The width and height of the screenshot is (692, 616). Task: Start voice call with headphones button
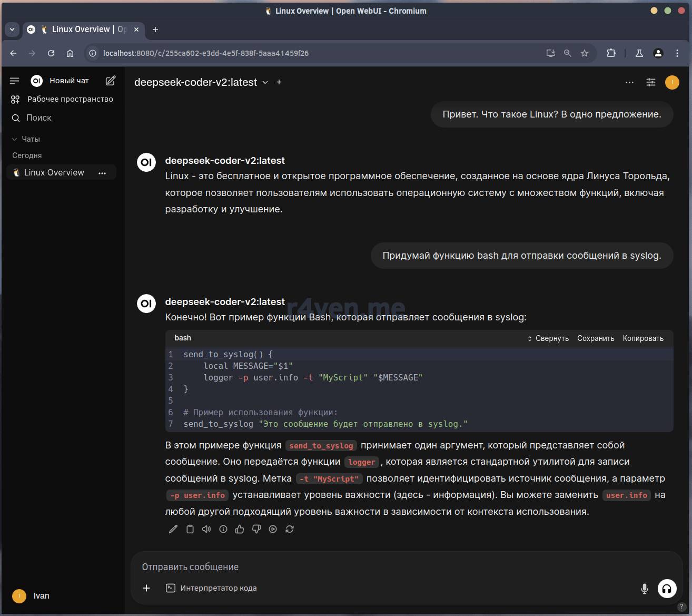point(667,589)
